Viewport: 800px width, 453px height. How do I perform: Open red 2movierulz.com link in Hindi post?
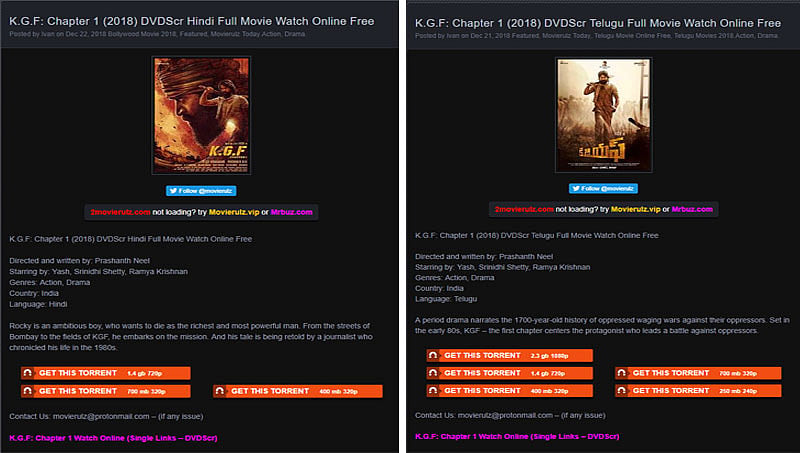pyautogui.click(x=120, y=212)
